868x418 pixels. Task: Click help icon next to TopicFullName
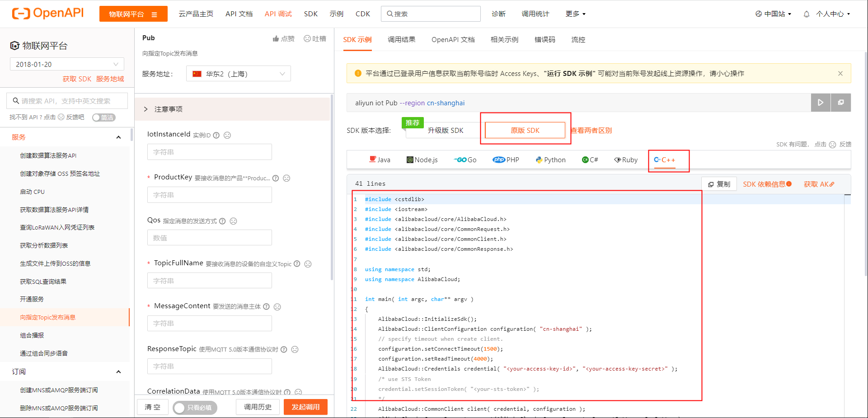pyautogui.click(x=297, y=264)
